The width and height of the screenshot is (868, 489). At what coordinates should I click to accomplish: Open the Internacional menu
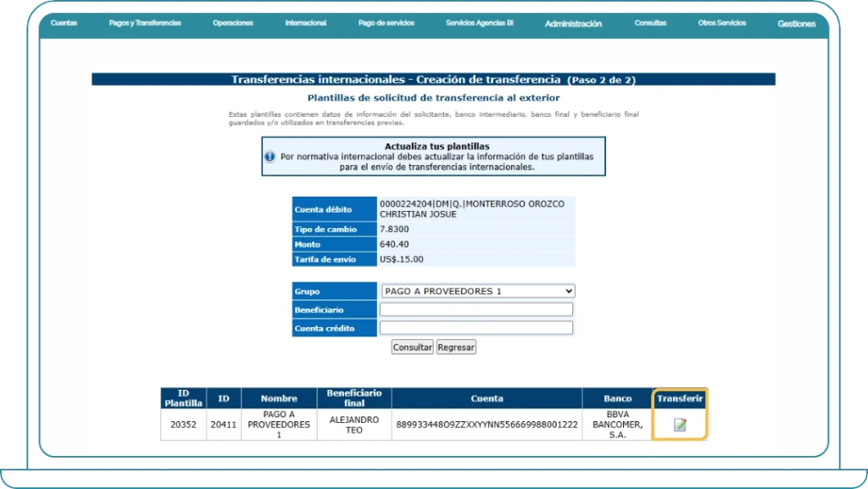(x=305, y=23)
